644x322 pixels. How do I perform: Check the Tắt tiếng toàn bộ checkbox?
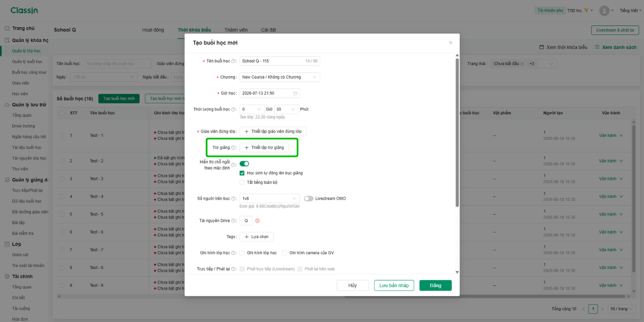tap(242, 182)
